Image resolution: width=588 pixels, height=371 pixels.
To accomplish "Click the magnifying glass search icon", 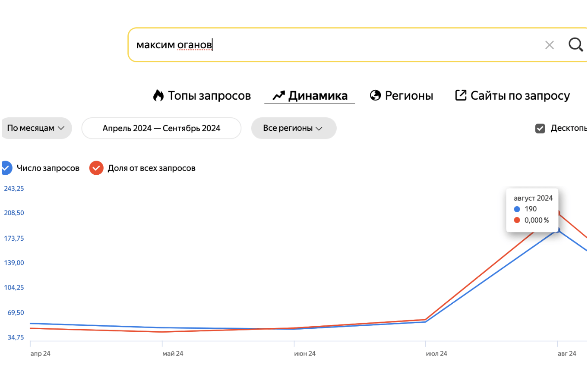I will [575, 44].
